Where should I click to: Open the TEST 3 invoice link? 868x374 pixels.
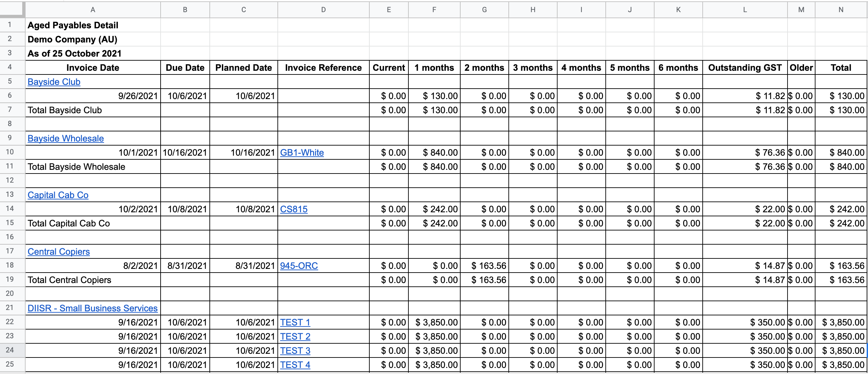[295, 351]
